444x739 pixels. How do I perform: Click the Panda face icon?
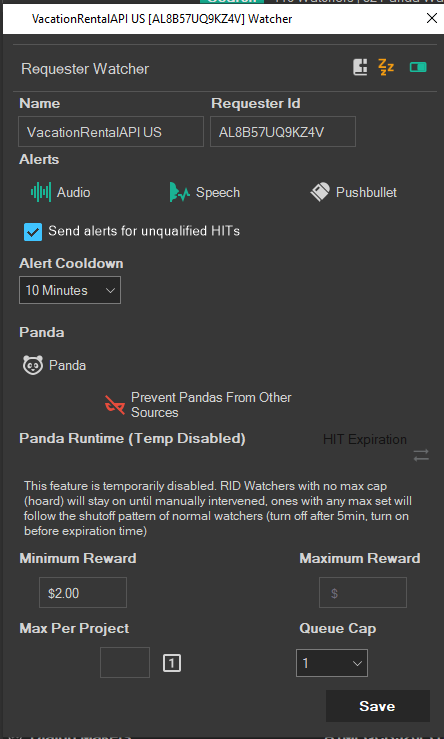point(33,365)
